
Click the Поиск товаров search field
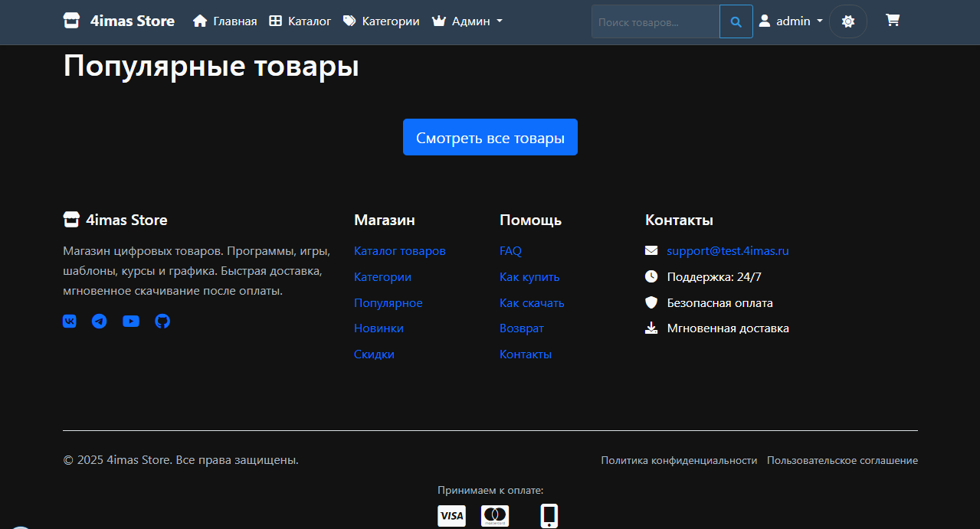click(655, 21)
